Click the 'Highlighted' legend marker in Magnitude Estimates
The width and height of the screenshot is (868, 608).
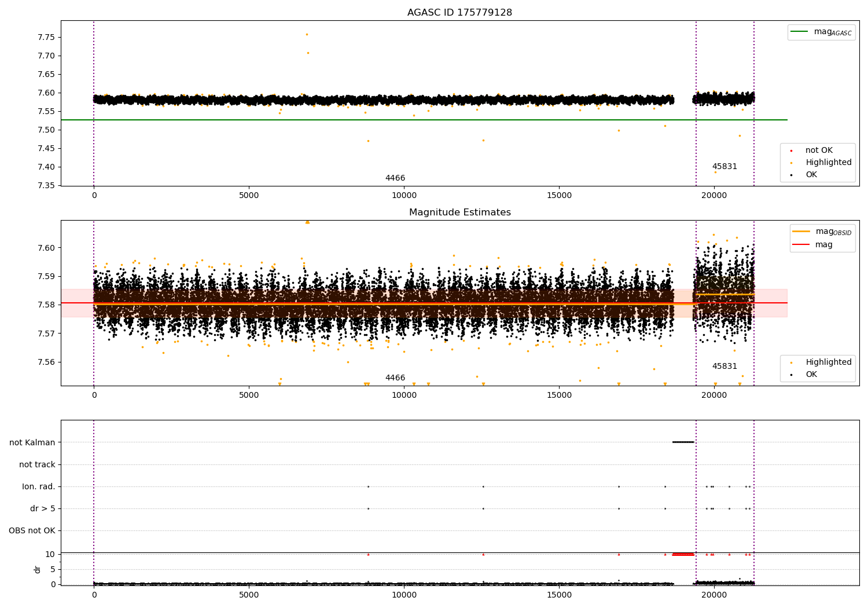tap(792, 362)
